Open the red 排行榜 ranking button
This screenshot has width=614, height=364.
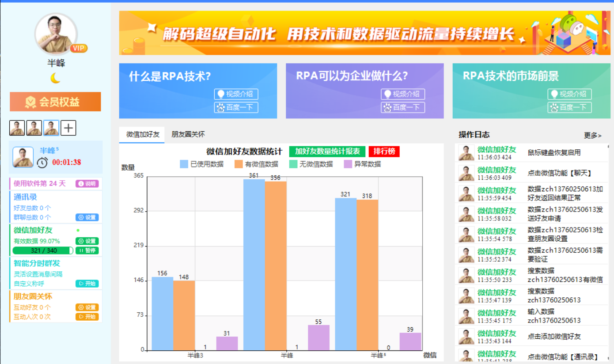[x=384, y=152]
